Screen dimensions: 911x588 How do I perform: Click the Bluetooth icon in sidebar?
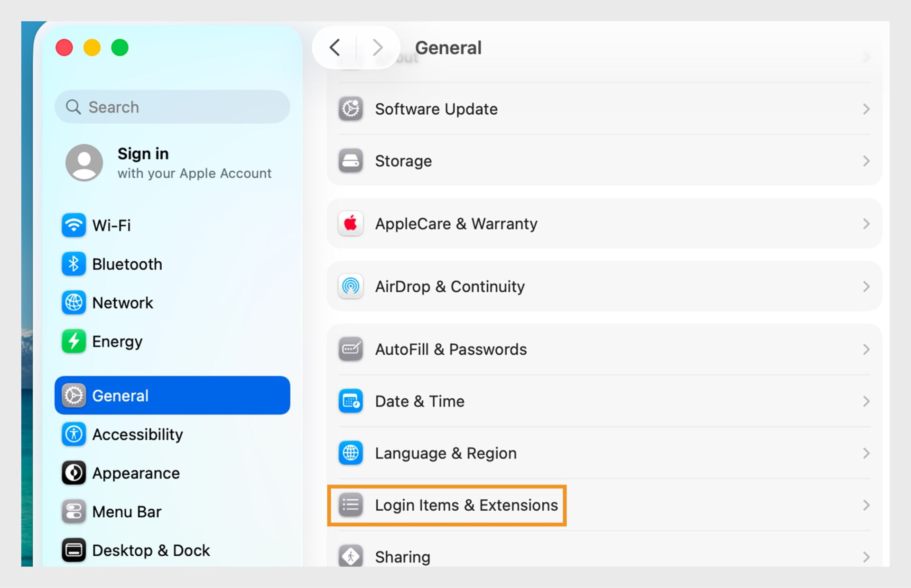(x=74, y=264)
